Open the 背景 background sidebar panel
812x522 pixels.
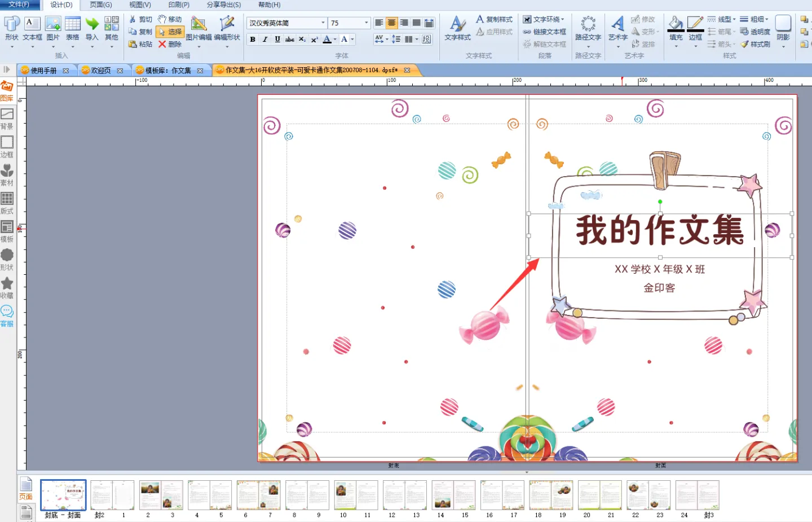[7, 119]
